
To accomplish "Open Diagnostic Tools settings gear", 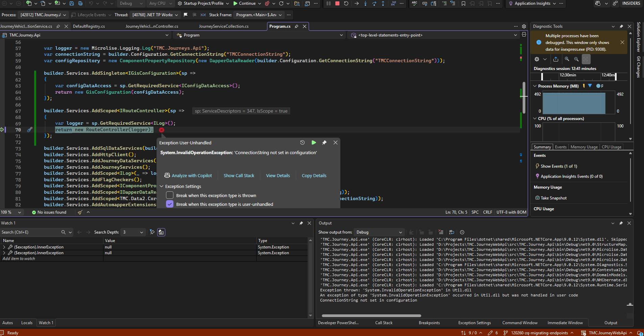I will pyautogui.click(x=537, y=59).
